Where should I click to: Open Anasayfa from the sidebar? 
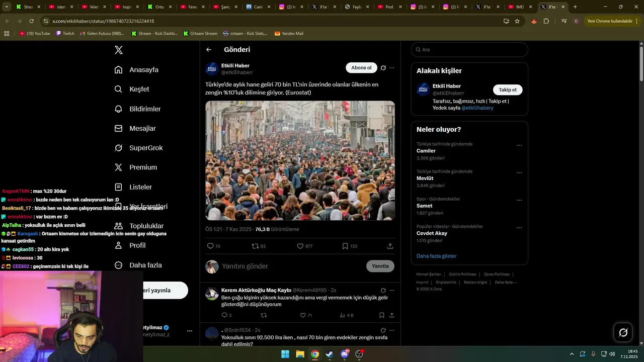(136, 69)
